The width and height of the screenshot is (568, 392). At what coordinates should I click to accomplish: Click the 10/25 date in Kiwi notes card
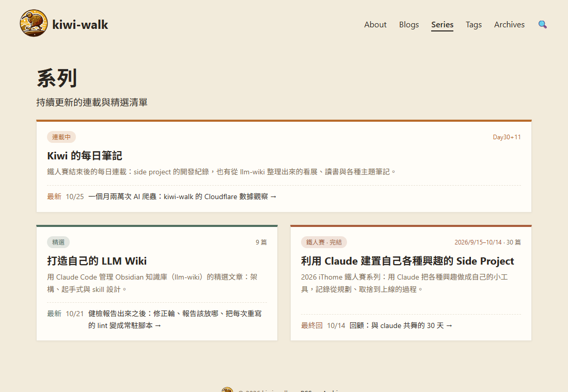(x=75, y=197)
